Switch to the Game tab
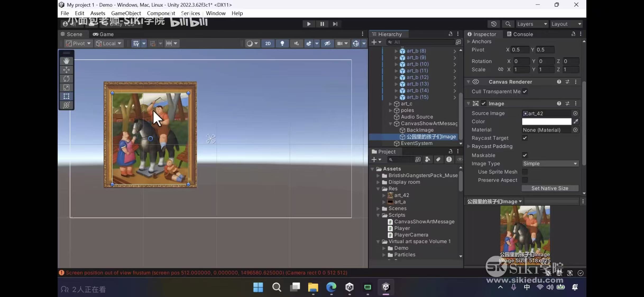 103,34
